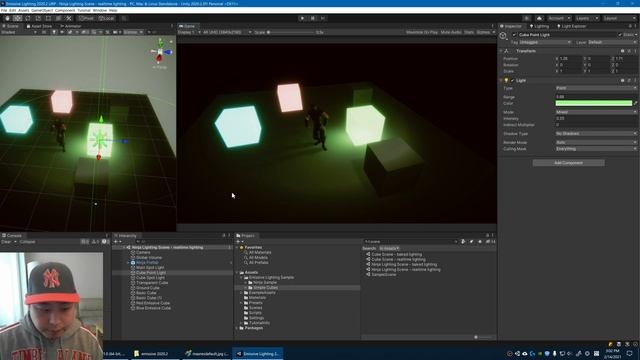Select Cube Spot Light in Hierarchy

(151, 278)
